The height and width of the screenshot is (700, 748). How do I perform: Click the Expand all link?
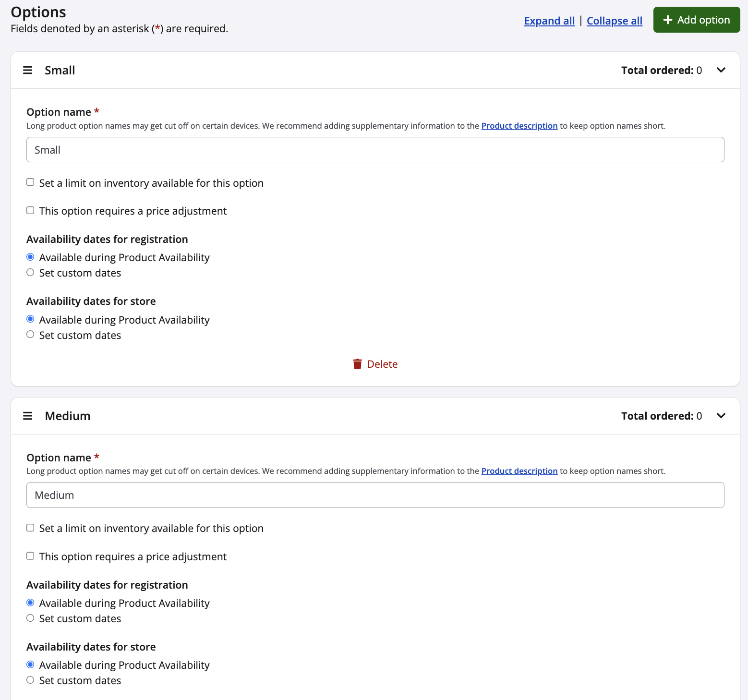pyautogui.click(x=549, y=21)
